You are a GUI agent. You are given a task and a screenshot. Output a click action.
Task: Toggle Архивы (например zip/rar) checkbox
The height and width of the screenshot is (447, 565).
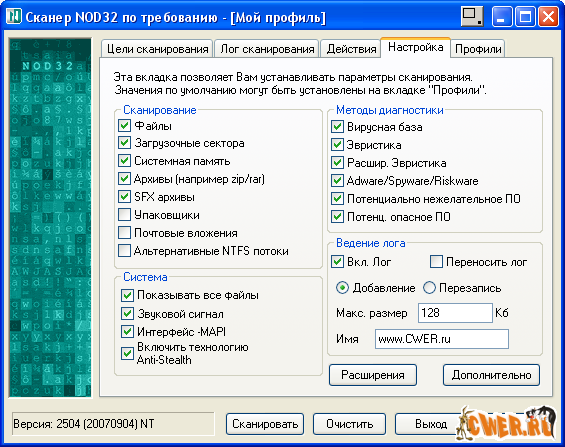124,179
